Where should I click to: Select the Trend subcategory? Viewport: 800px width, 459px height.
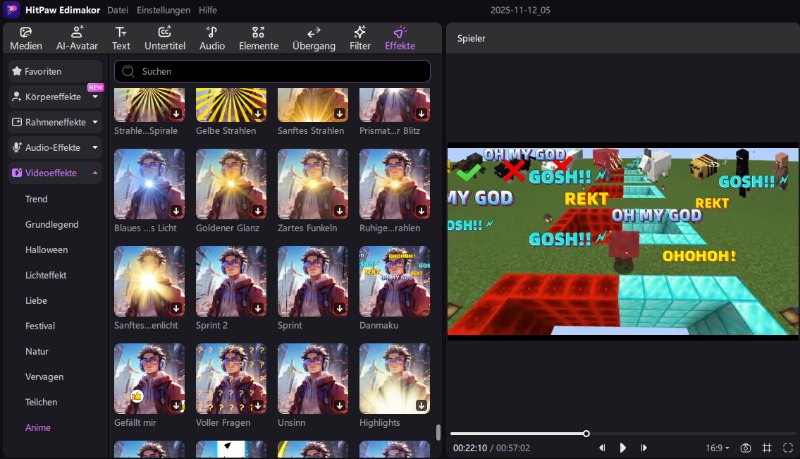pyautogui.click(x=36, y=199)
